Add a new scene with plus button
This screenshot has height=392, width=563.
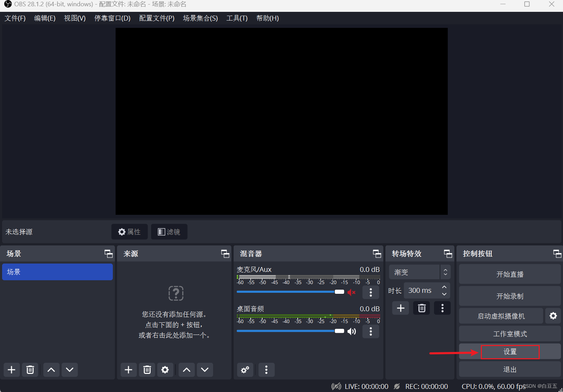click(11, 370)
